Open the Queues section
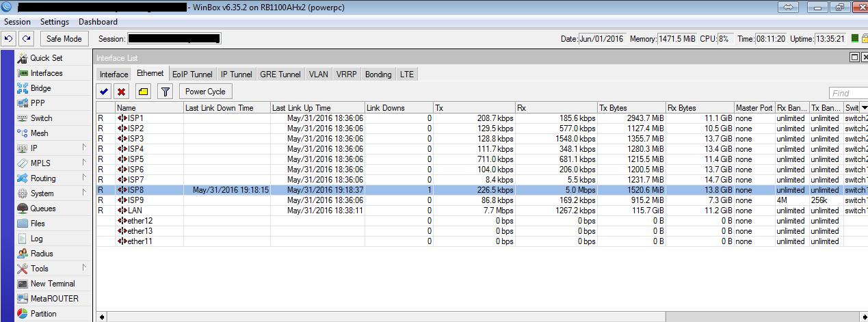868x322 pixels. point(42,209)
